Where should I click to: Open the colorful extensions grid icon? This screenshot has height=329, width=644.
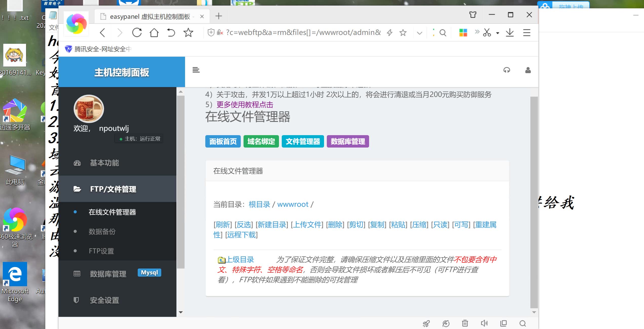tap(463, 33)
